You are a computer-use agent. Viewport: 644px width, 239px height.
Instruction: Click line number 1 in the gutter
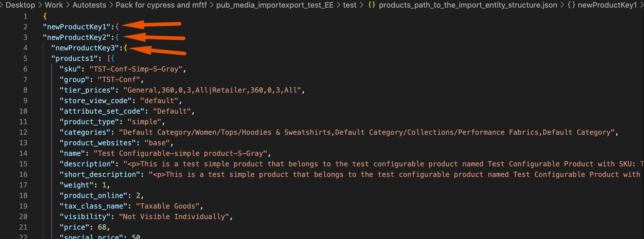(25, 16)
